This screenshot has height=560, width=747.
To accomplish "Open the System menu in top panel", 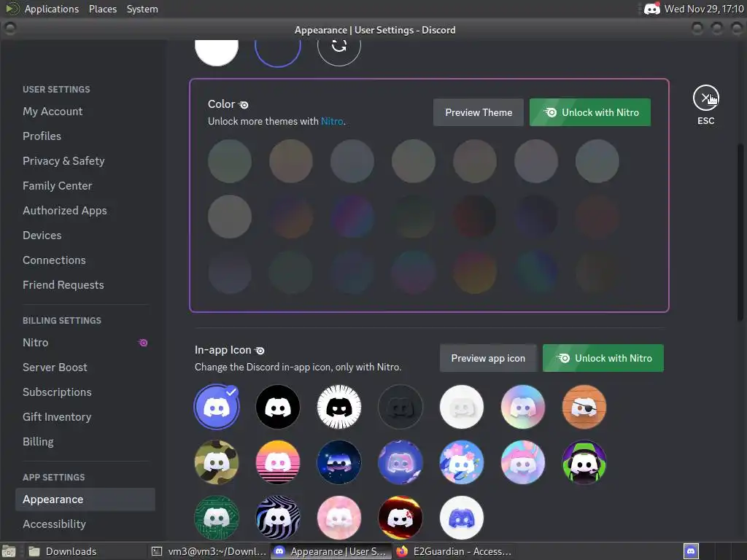I will coord(142,9).
